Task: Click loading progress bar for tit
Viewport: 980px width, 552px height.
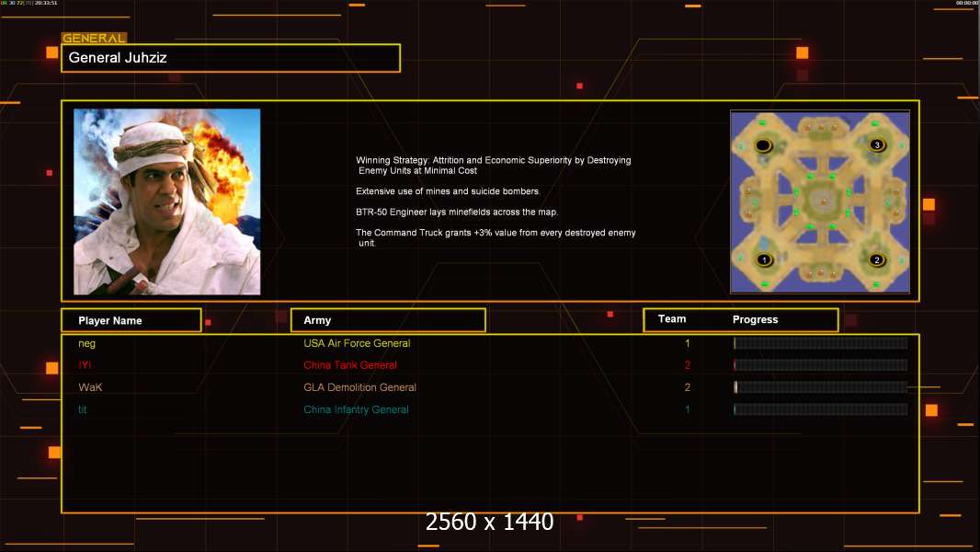Action: coord(821,409)
